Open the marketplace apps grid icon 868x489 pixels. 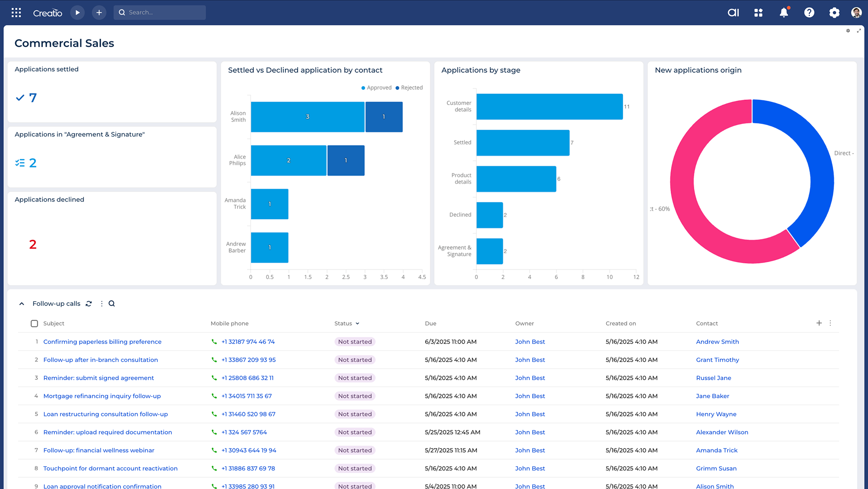tap(758, 13)
